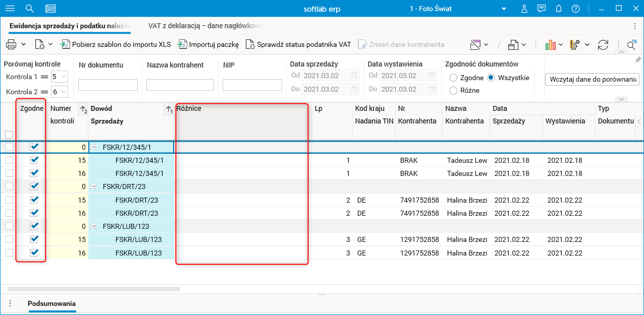Image resolution: width=644 pixels, height=315 pixels.
Task: Collapse the FSKR/DRT/23 group
Action: point(93,186)
